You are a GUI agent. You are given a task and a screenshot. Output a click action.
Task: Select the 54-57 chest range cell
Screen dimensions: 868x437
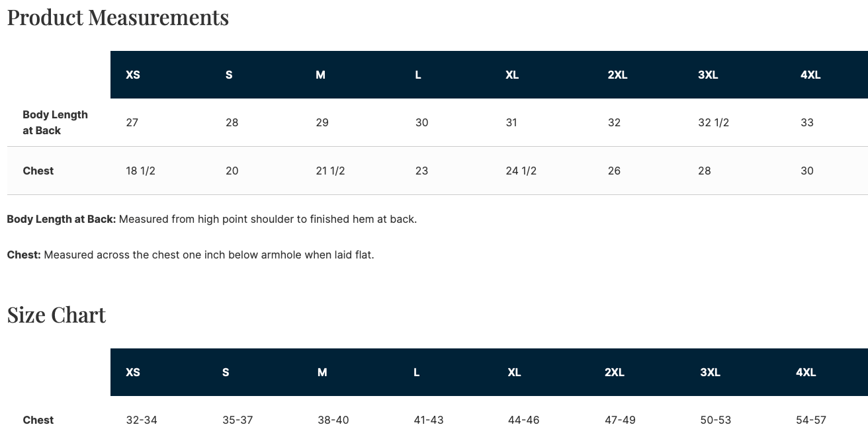pyautogui.click(x=811, y=420)
